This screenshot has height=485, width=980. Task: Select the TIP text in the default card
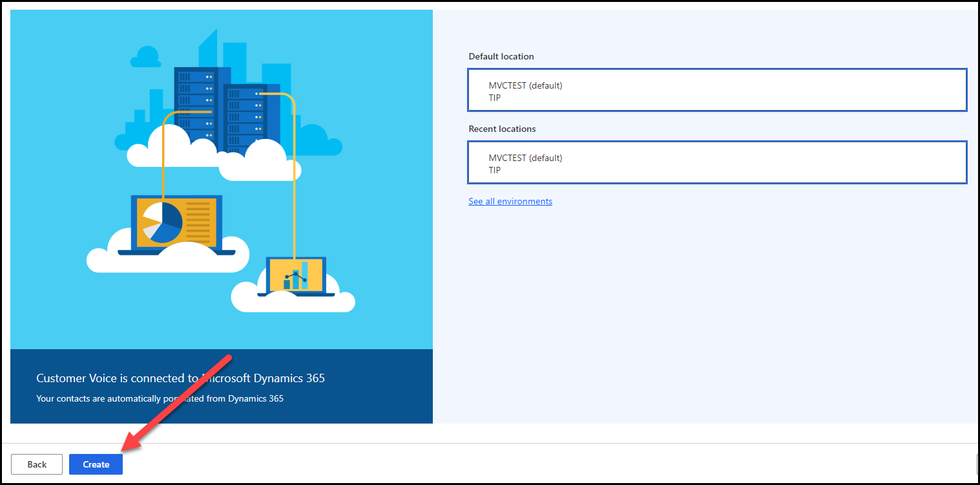tap(495, 98)
